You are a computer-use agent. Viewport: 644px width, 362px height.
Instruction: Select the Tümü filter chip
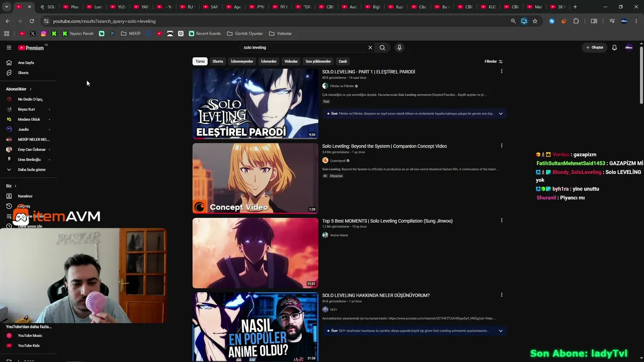[200, 61]
